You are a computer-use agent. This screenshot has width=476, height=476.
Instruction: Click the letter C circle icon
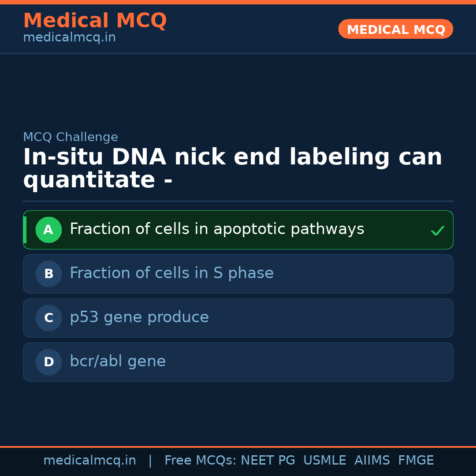coord(48,318)
